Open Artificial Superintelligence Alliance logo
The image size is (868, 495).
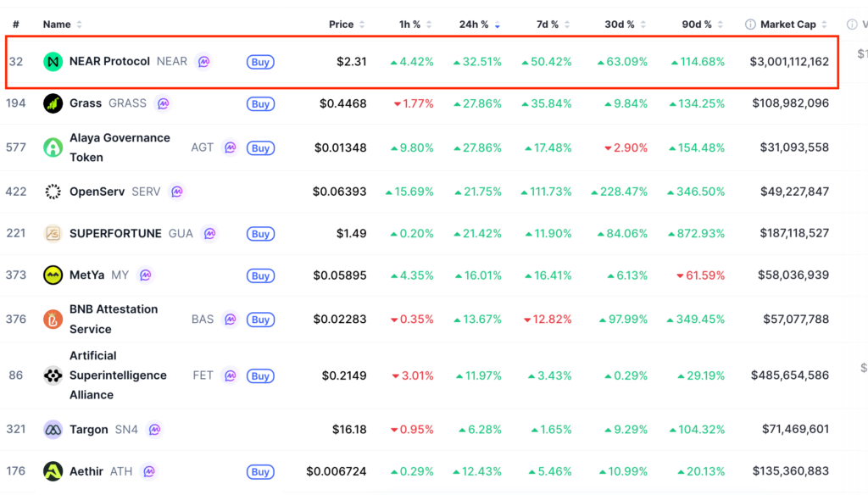(x=53, y=375)
